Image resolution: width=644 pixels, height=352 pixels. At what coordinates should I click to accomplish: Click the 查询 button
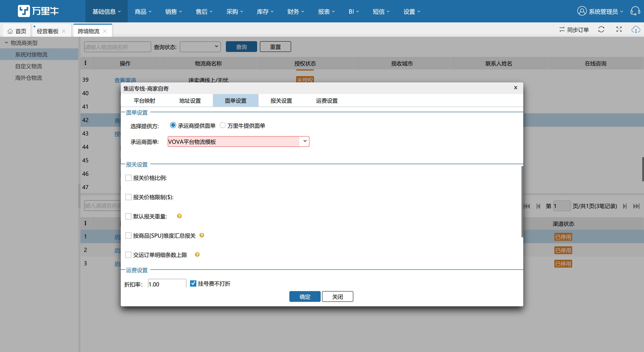pyautogui.click(x=241, y=47)
